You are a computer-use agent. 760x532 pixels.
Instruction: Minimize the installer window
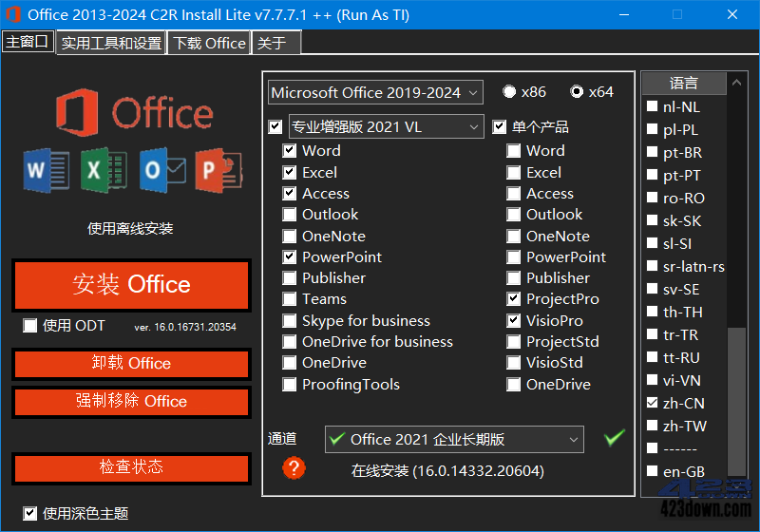coord(624,14)
